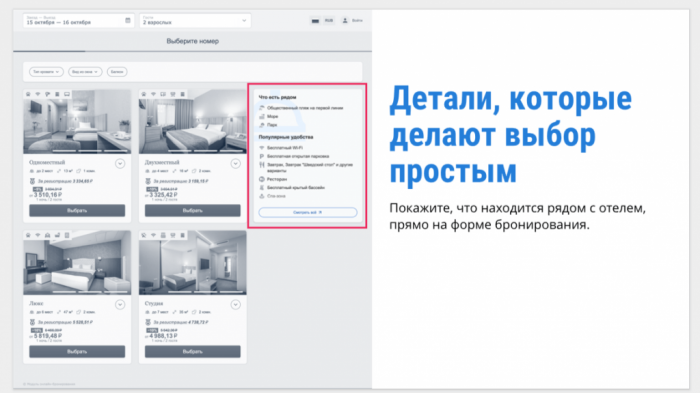Open the RUB currency selector
The image size is (700, 393).
tap(329, 21)
